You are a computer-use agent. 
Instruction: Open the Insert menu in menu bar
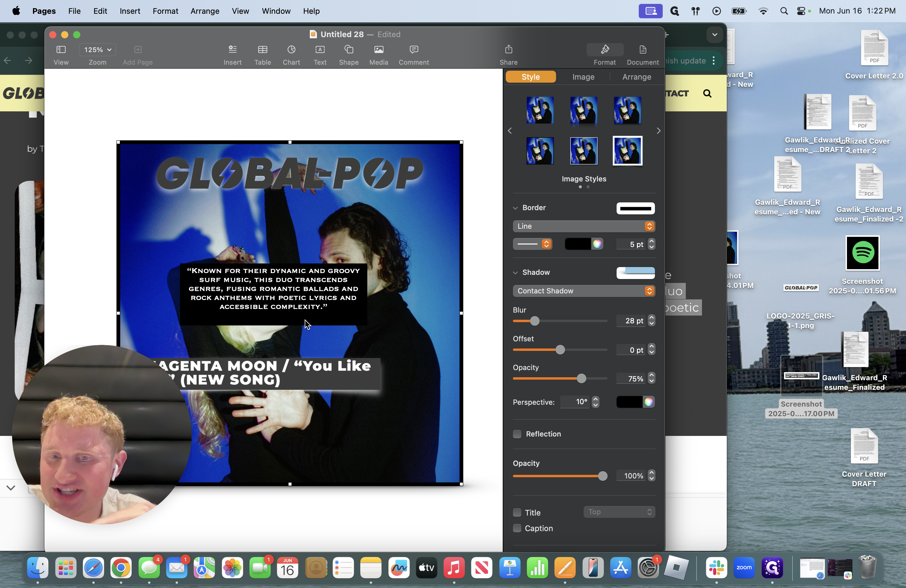pos(130,11)
